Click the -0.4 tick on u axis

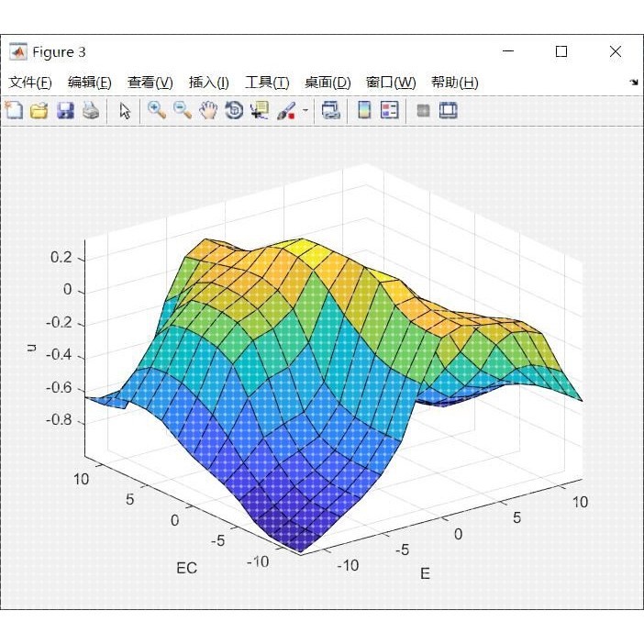point(59,355)
